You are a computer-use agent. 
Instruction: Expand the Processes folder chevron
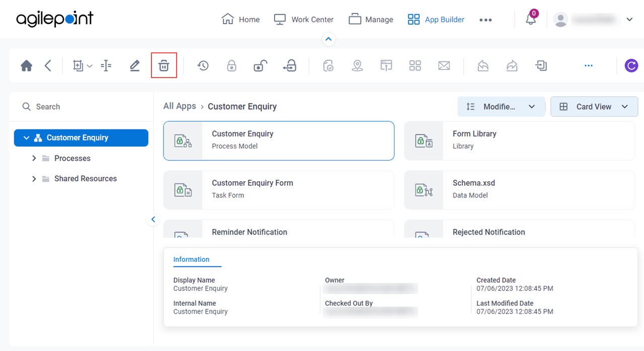click(x=34, y=158)
